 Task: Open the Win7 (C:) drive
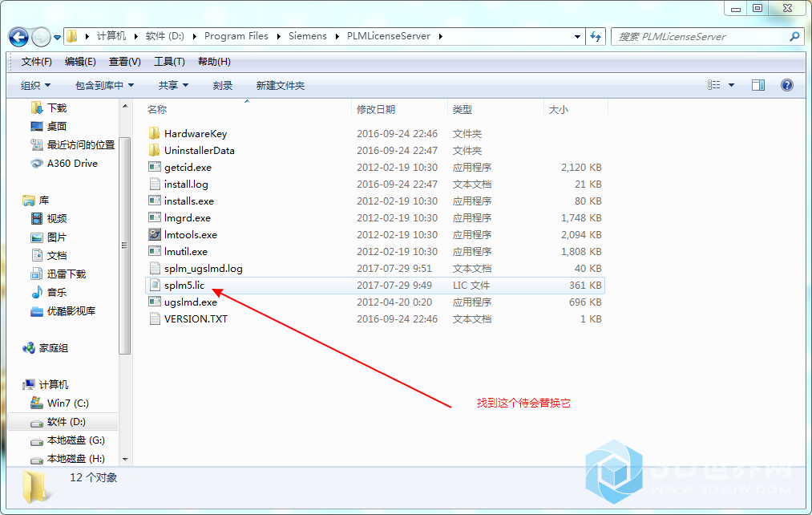[68, 403]
